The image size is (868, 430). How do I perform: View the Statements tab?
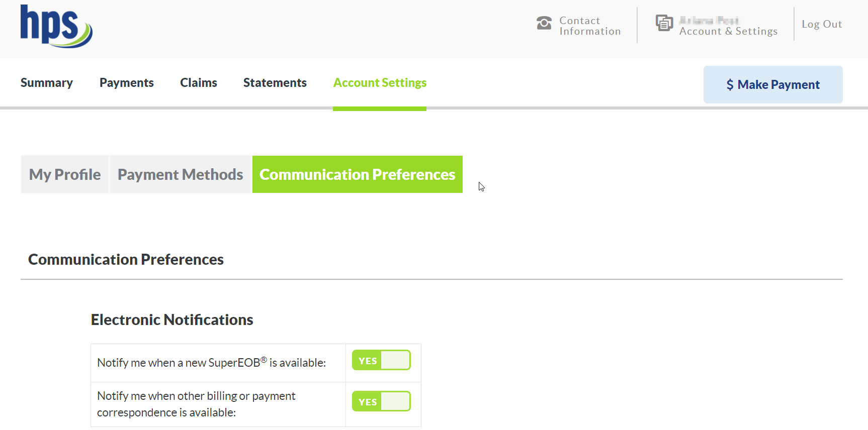275,83
